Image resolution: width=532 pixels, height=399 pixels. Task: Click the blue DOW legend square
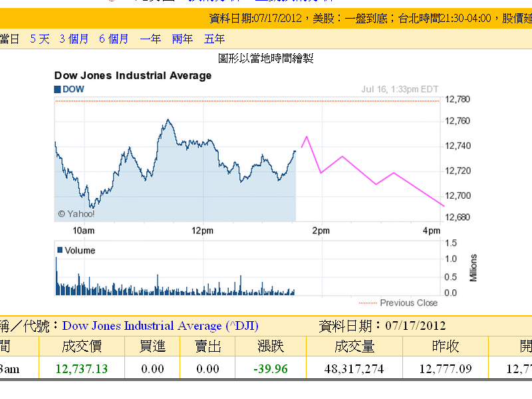click(x=57, y=89)
